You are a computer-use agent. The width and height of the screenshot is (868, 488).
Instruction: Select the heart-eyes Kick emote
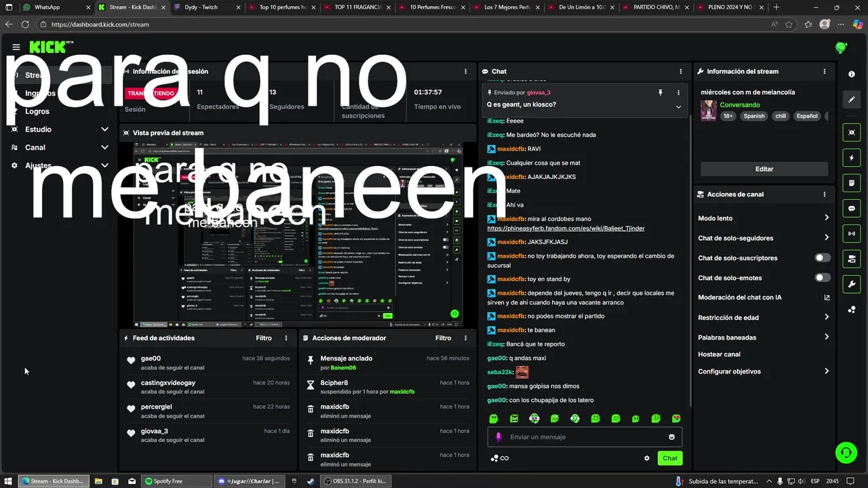(x=676, y=418)
